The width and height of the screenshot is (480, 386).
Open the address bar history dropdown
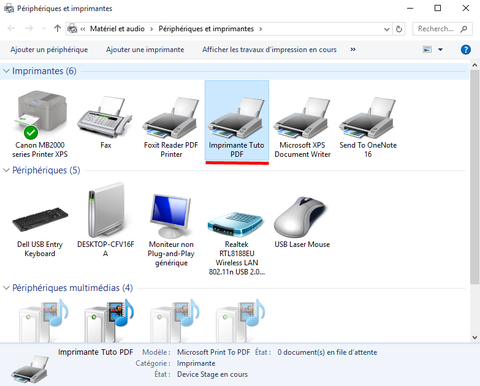387,29
